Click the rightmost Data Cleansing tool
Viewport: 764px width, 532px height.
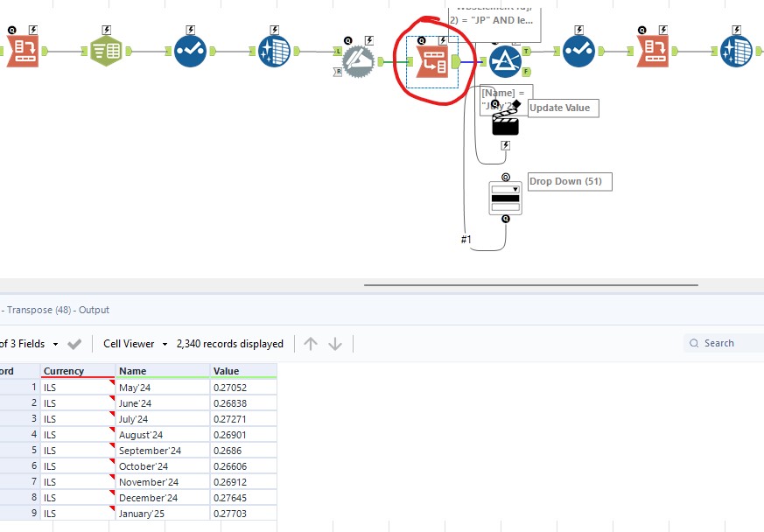736,51
